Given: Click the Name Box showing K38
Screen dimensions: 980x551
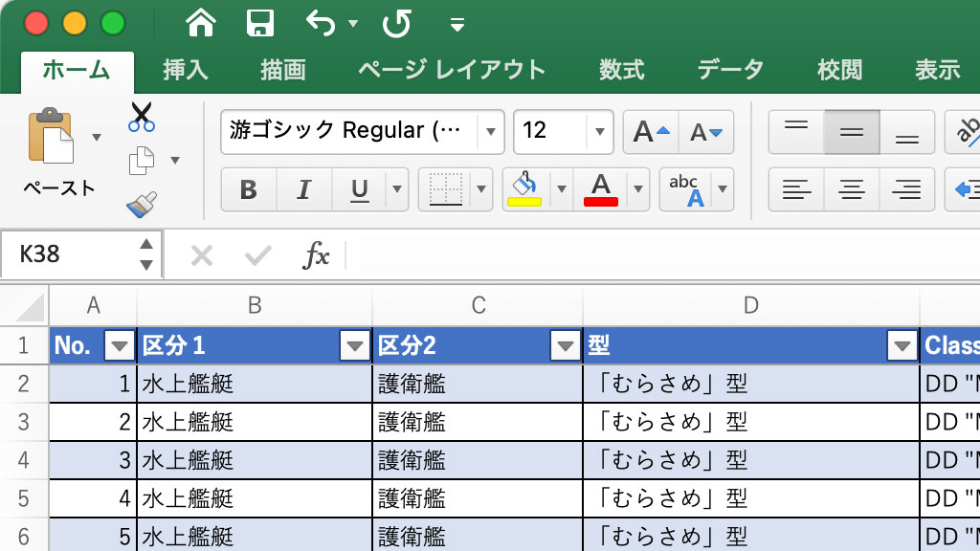Looking at the screenshot, I should click(x=72, y=254).
